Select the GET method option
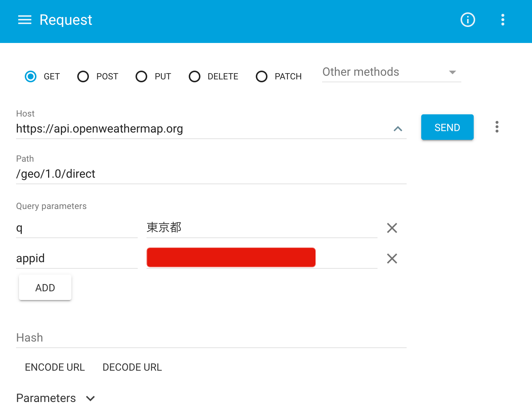Image resolution: width=532 pixels, height=410 pixels. [31, 76]
